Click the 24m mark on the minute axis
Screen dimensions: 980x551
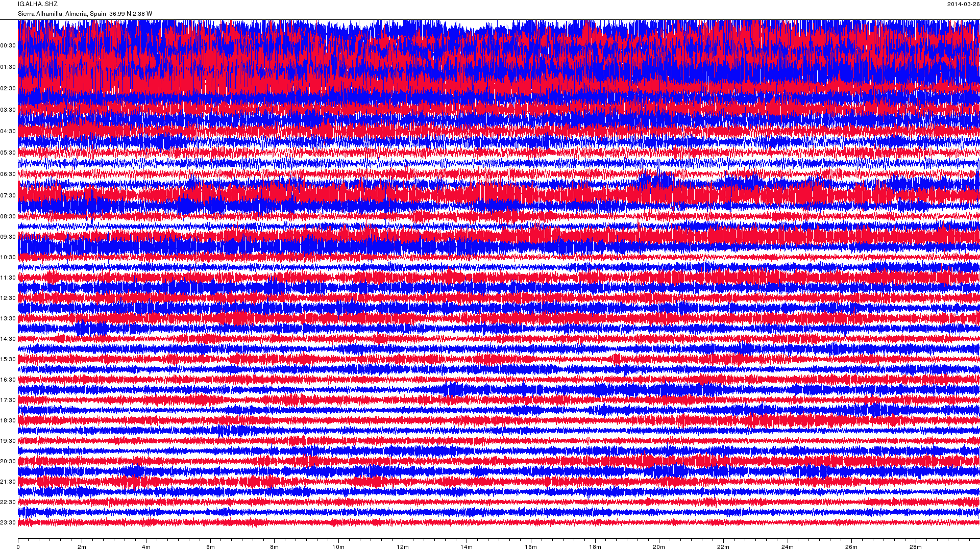(x=787, y=547)
